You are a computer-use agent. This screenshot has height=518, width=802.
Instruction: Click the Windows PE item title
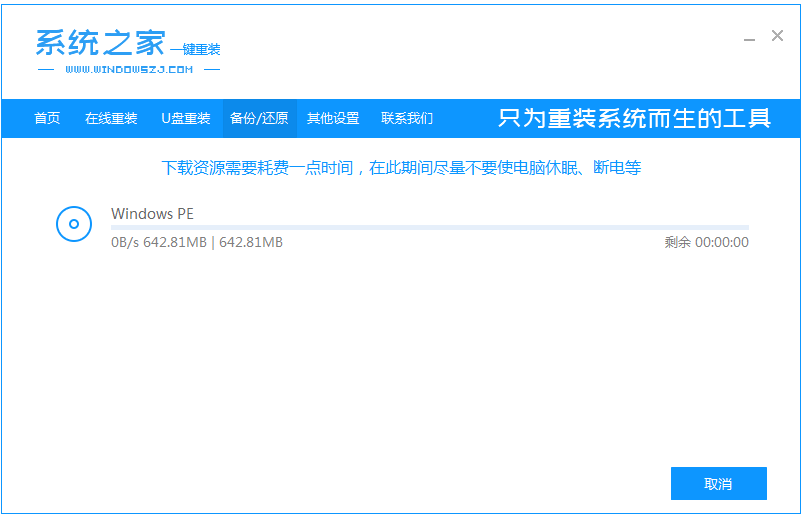(152, 213)
